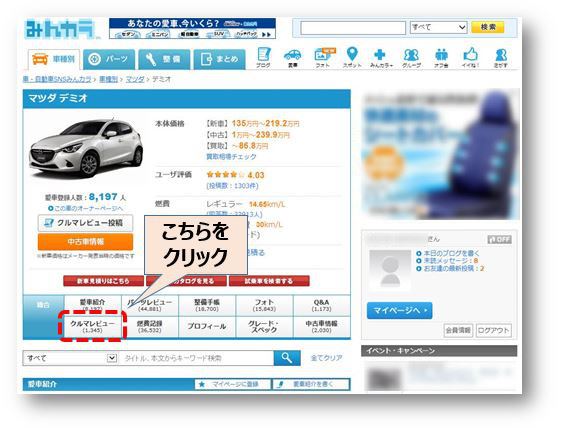The image size is (561, 428).
Task: Expand the みんカラ+ menu arrow
Action: [x=392, y=65]
